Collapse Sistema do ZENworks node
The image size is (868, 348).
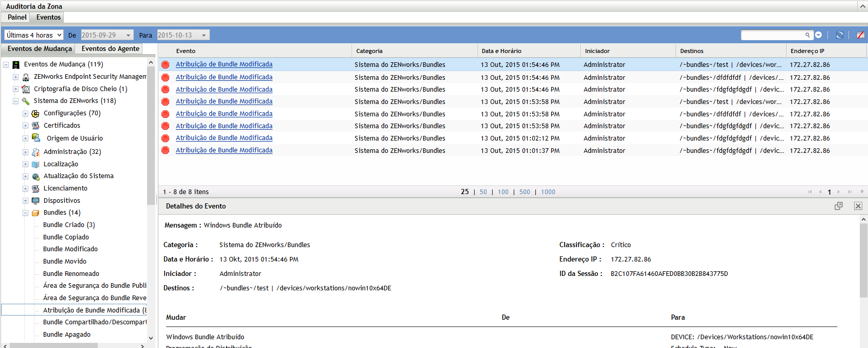pos(15,101)
